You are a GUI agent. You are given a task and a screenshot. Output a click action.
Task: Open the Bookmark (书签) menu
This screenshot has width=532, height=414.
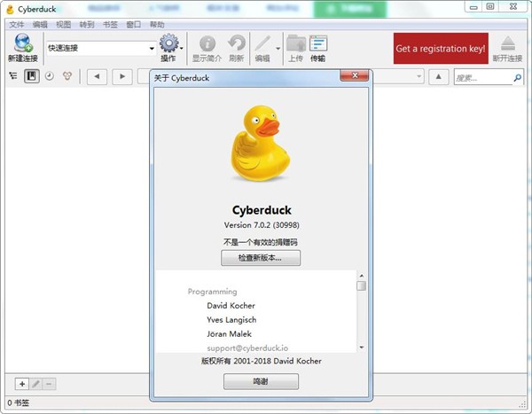tap(110, 24)
